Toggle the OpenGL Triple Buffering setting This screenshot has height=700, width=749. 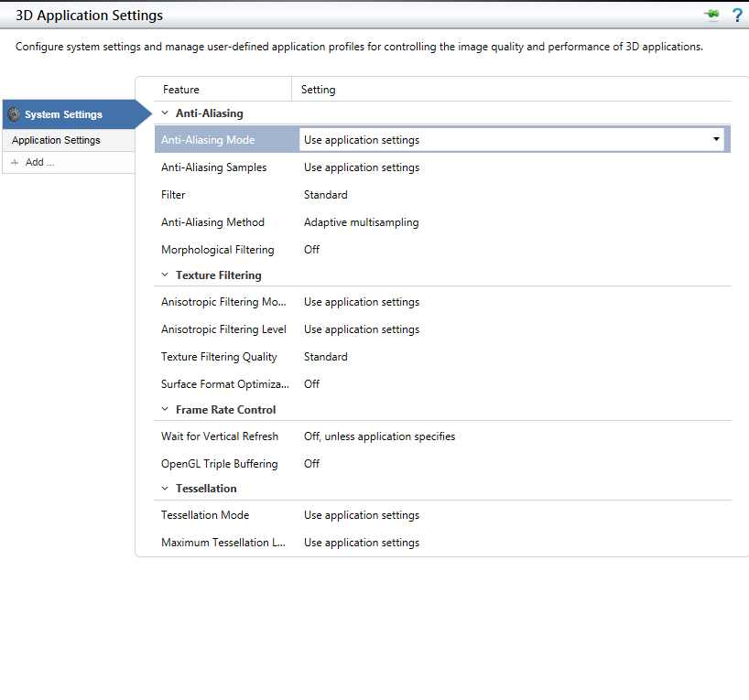(x=311, y=464)
